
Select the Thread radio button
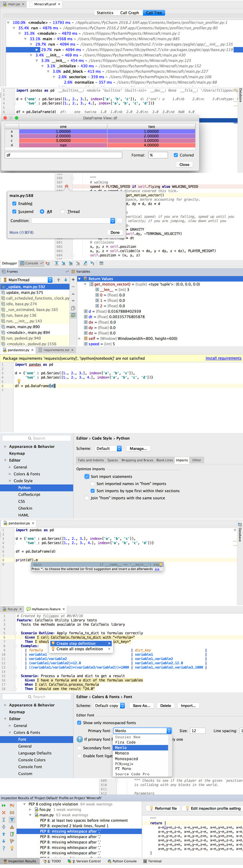coord(62,212)
